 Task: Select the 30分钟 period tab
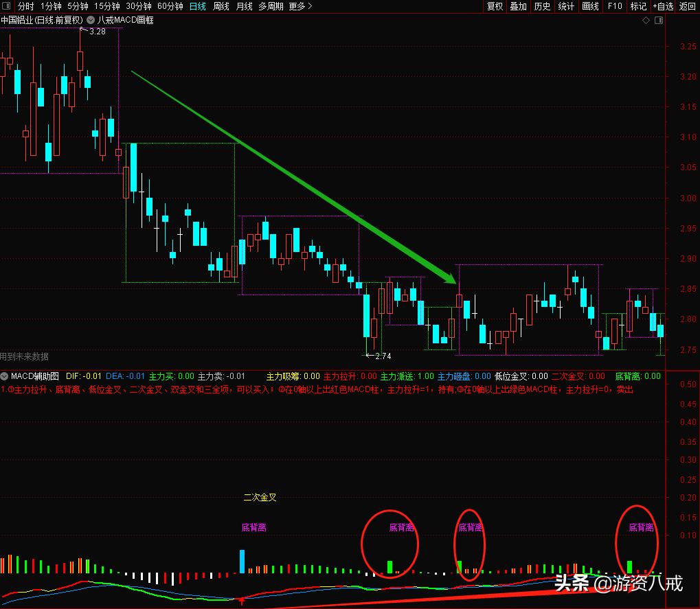click(138, 6)
